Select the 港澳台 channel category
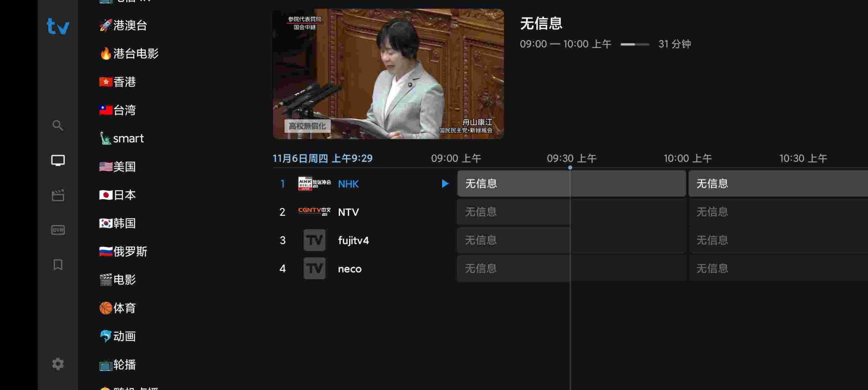 point(123,25)
